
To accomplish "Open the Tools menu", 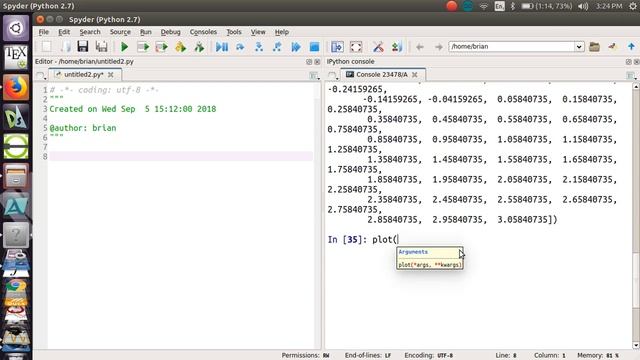I will [234, 32].
